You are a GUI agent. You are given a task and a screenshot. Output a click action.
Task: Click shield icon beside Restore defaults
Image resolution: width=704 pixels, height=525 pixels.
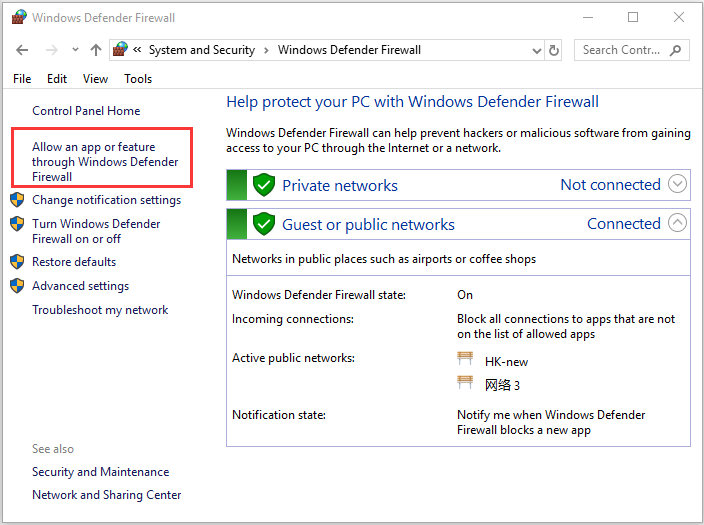point(17,262)
